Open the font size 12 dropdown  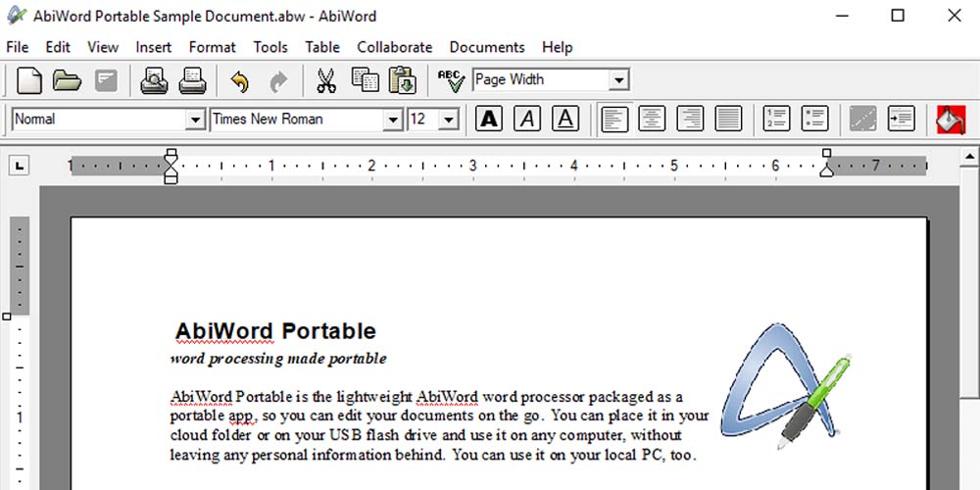pos(449,120)
